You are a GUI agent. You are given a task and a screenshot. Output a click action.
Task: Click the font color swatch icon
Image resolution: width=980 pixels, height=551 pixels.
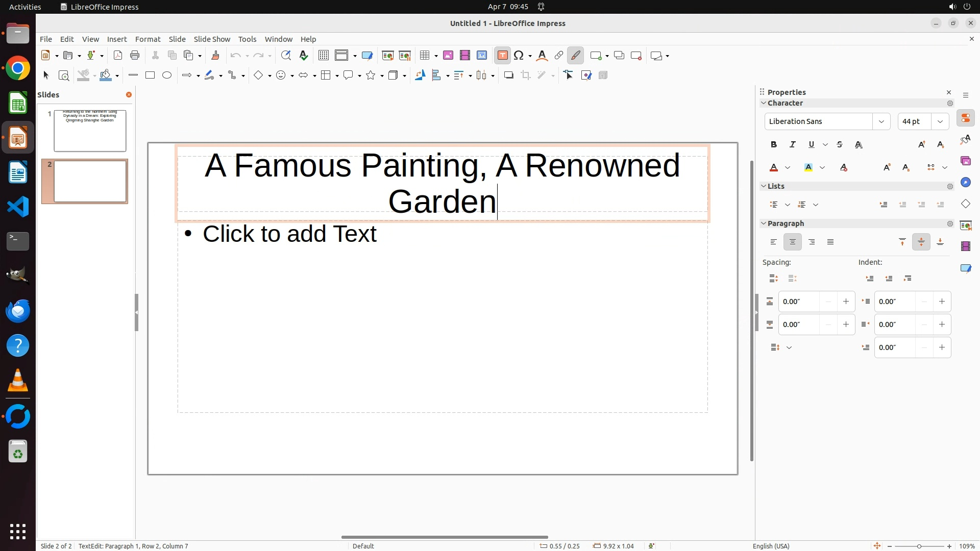(x=774, y=168)
